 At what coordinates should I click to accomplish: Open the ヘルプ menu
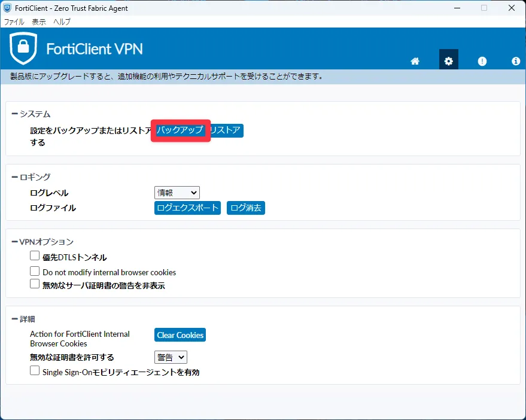(x=62, y=22)
